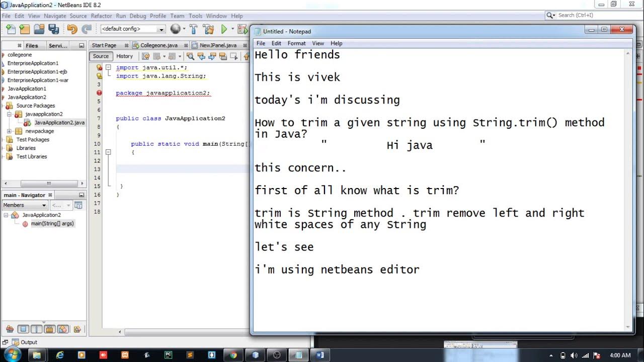Minimize the Projects panel group
This screenshot has height=362, width=644.
(82, 45)
